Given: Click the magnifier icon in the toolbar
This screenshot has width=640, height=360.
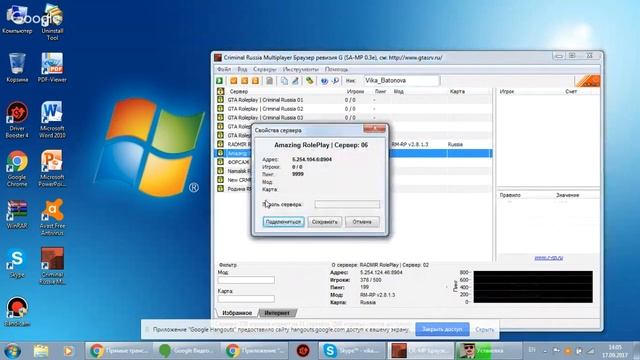Looking at the screenshot, I should tap(335, 81).
